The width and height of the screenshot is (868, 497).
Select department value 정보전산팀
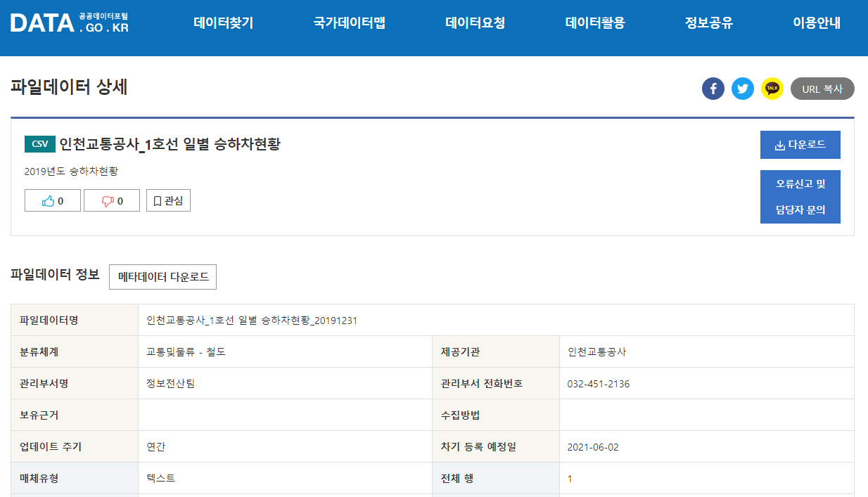tap(170, 384)
